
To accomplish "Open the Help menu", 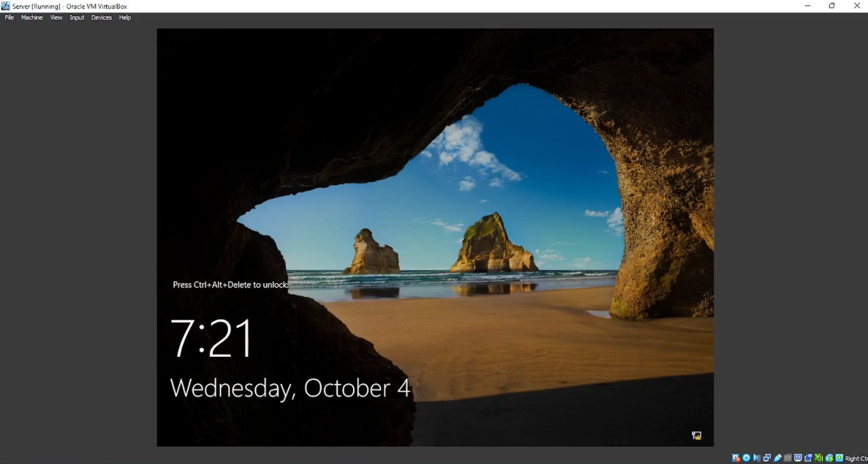I will click(125, 17).
